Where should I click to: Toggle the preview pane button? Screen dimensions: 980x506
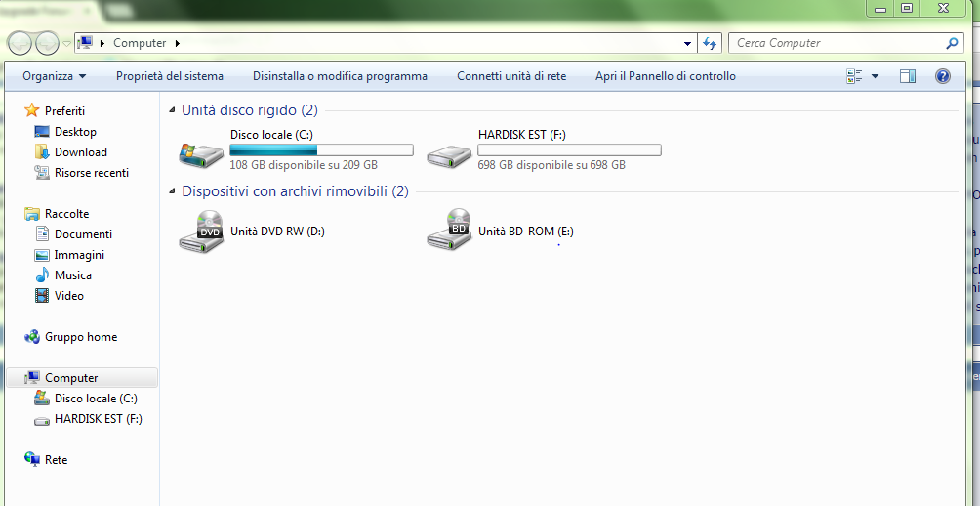pyautogui.click(x=908, y=76)
